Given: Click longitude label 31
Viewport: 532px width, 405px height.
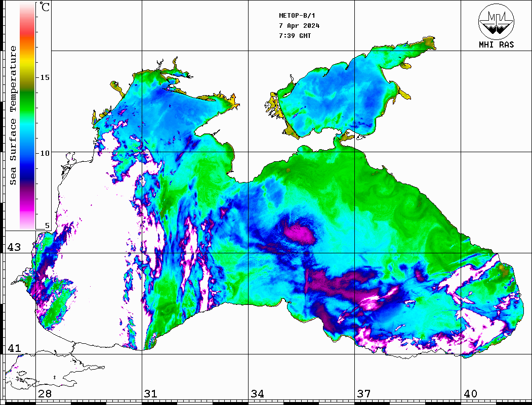Looking at the screenshot, I should click(151, 394).
